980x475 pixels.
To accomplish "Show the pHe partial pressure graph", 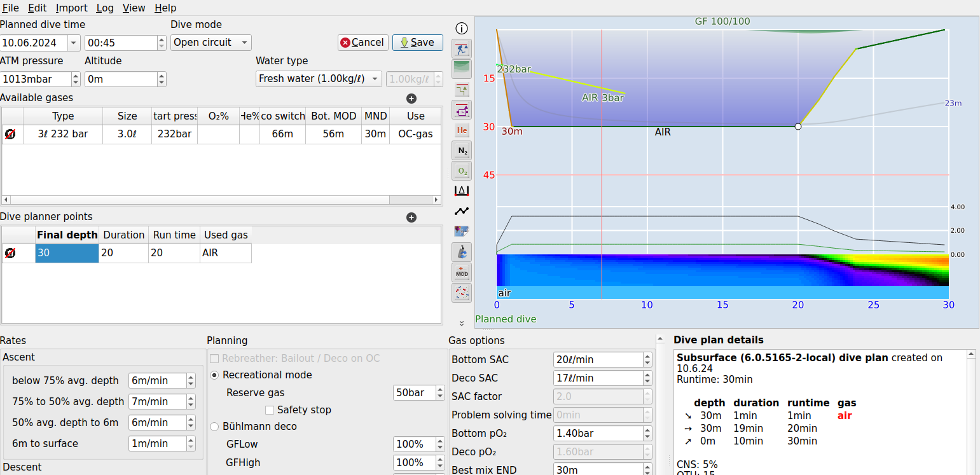I will pos(462,130).
